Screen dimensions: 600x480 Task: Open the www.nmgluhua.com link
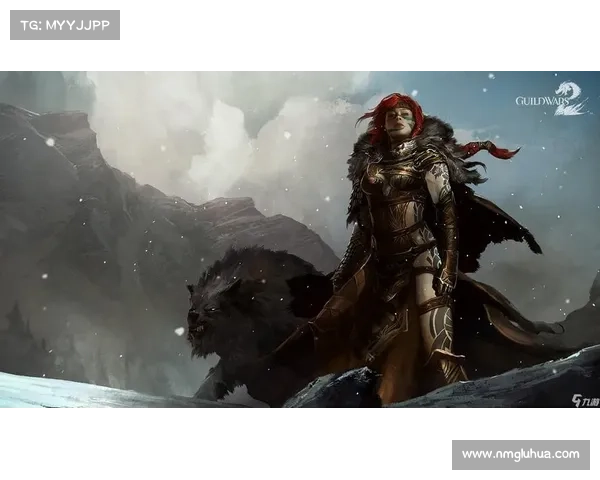click(x=521, y=455)
